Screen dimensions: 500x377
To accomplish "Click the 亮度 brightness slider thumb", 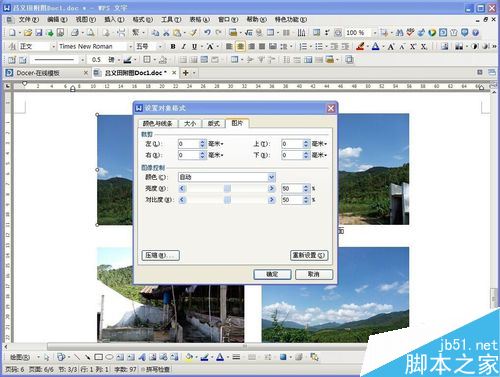I will pos(227,189).
